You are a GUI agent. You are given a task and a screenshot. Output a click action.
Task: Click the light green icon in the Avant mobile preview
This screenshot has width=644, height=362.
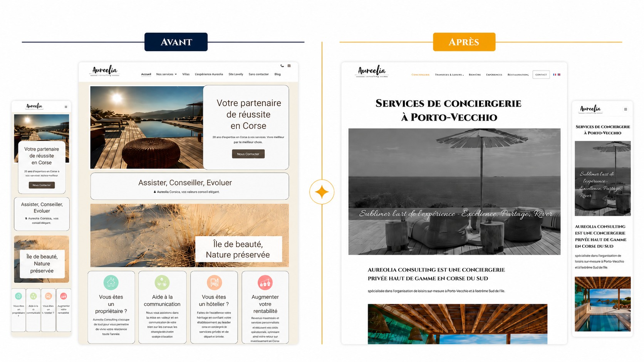pos(34,296)
